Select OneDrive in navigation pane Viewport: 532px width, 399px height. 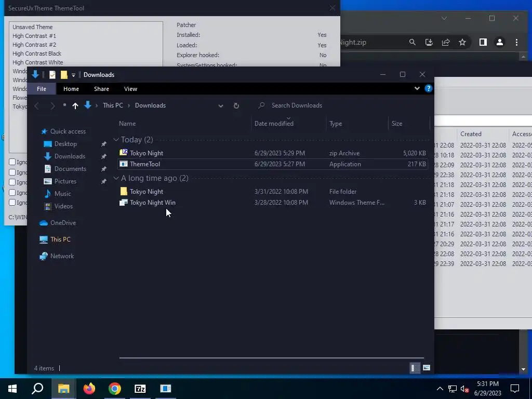[63, 223]
